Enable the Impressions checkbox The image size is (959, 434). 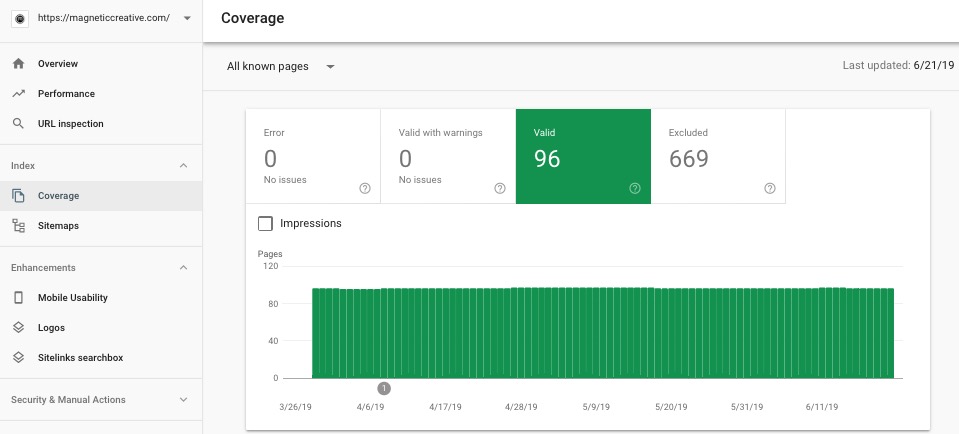[x=265, y=224]
